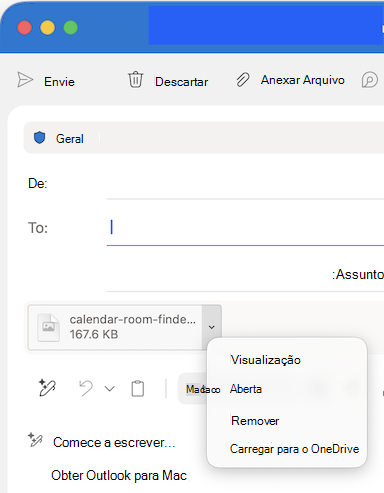Click the Anexar Arquivo button label
Image resolution: width=384 pixels, height=493 pixels.
pyautogui.click(x=303, y=80)
